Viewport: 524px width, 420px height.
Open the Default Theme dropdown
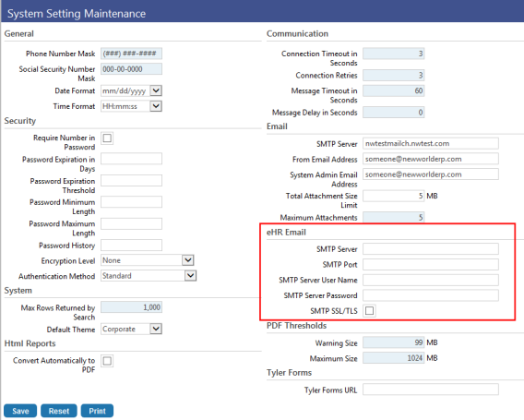click(131, 329)
